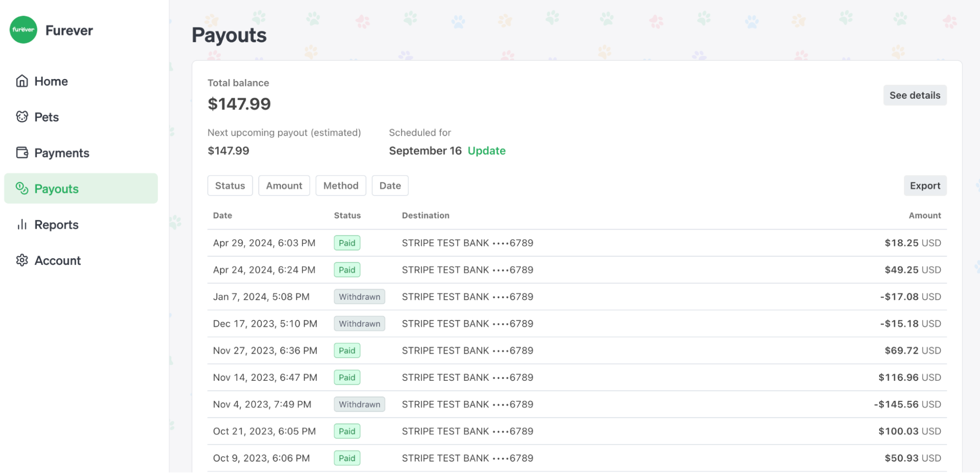Click the Reports bar chart icon
Screen dimensions: 980x473
pyautogui.click(x=22, y=224)
